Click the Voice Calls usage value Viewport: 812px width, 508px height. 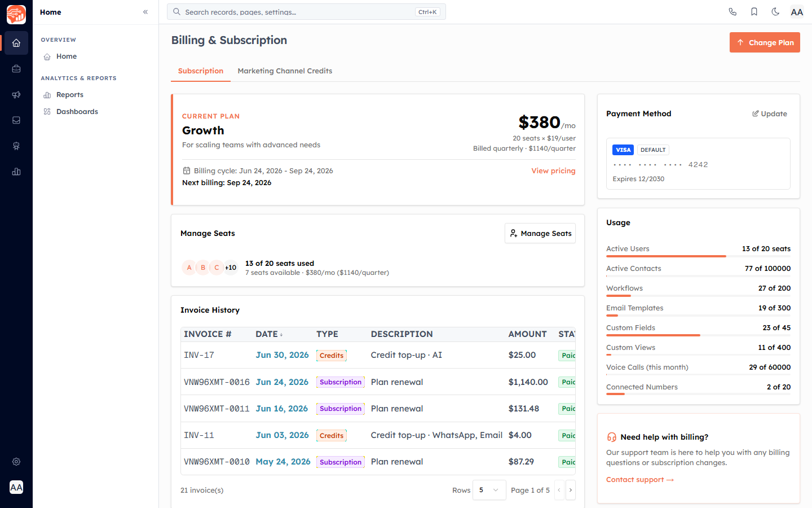[x=770, y=367]
